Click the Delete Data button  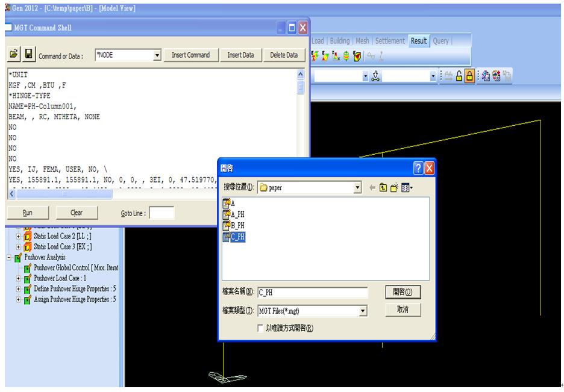pyautogui.click(x=284, y=55)
